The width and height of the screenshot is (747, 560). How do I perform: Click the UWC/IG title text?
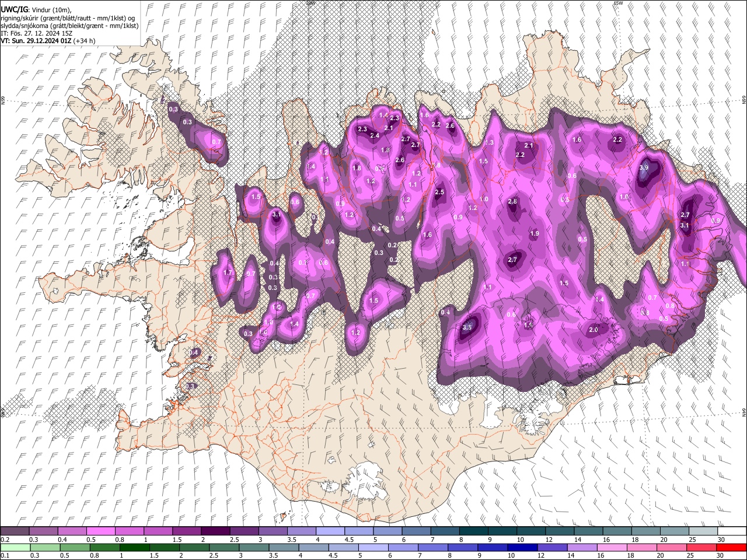pos(14,9)
